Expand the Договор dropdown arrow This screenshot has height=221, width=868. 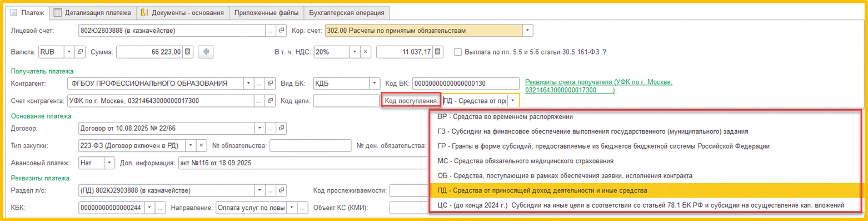coord(259,129)
